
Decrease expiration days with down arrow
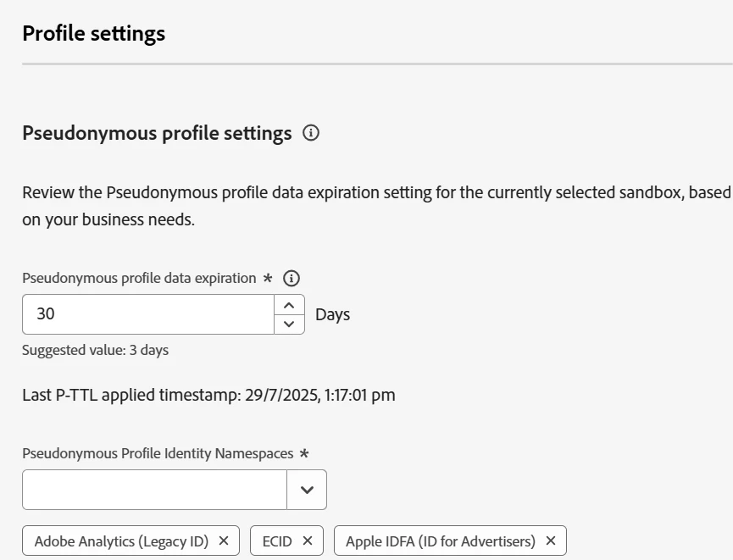click(289, 324)
